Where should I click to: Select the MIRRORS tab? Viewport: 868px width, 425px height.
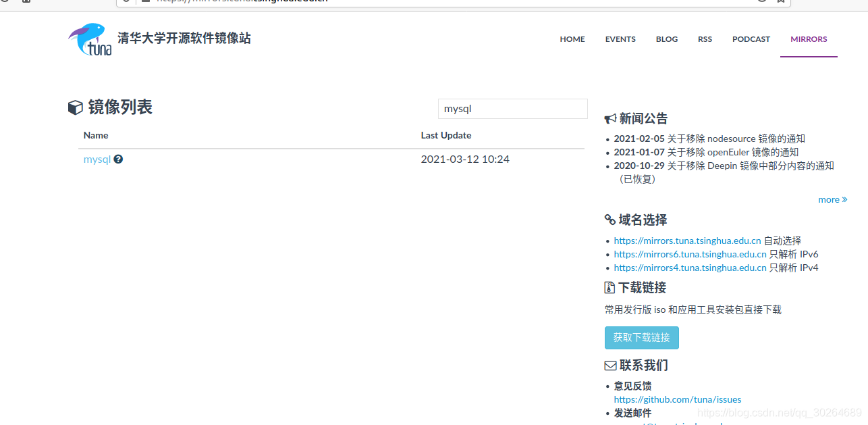pos(809,39)
